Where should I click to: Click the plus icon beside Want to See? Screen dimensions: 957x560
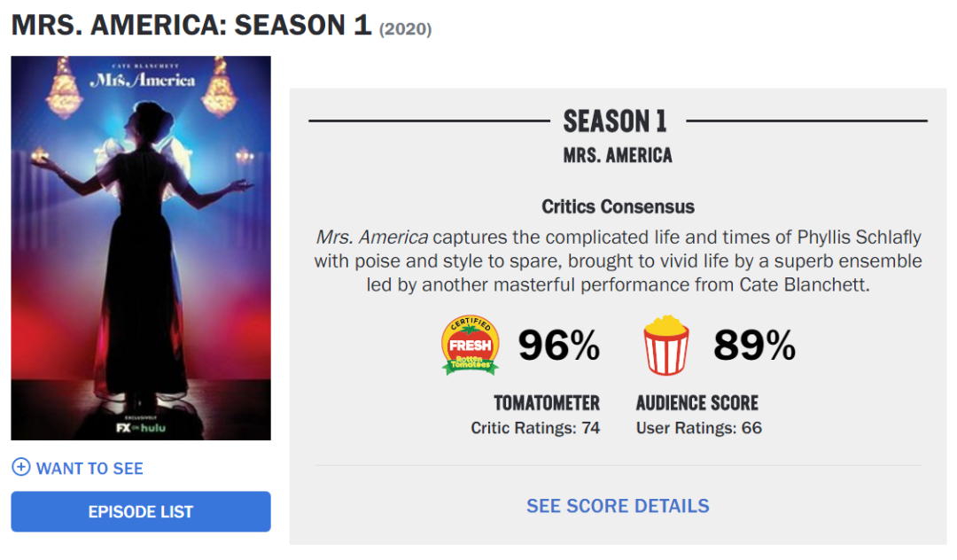20,468
